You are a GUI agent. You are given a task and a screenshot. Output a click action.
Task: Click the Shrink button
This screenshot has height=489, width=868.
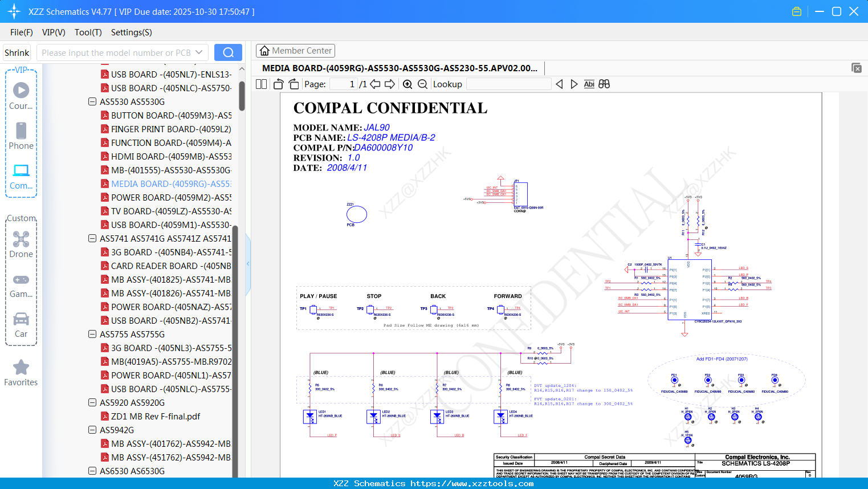click(x=17, y=52)
